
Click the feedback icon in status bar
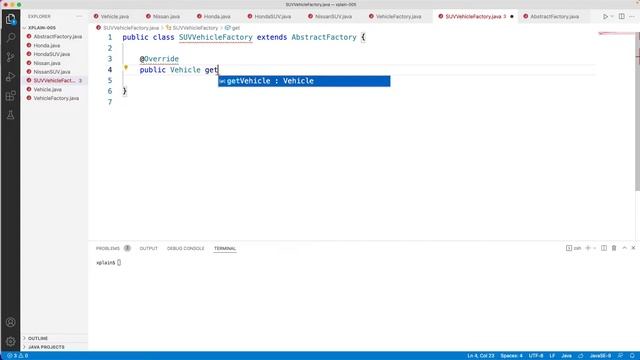[x=620, y=356]
